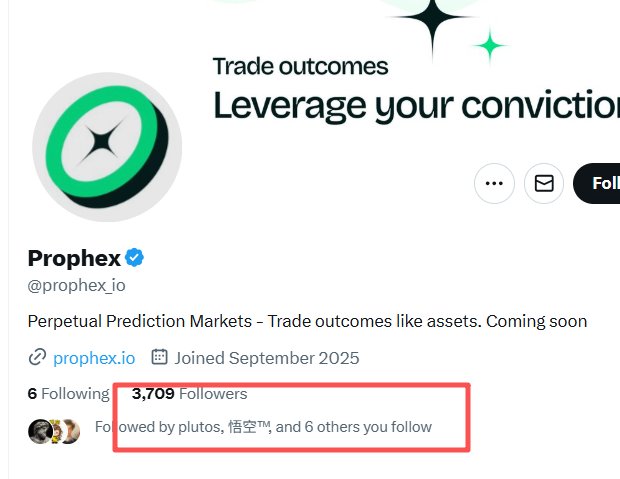Viewport: 620px width, 479px height.
Task: Click the Perpetual Prediction Markets bio text
Action: (307, 321)
